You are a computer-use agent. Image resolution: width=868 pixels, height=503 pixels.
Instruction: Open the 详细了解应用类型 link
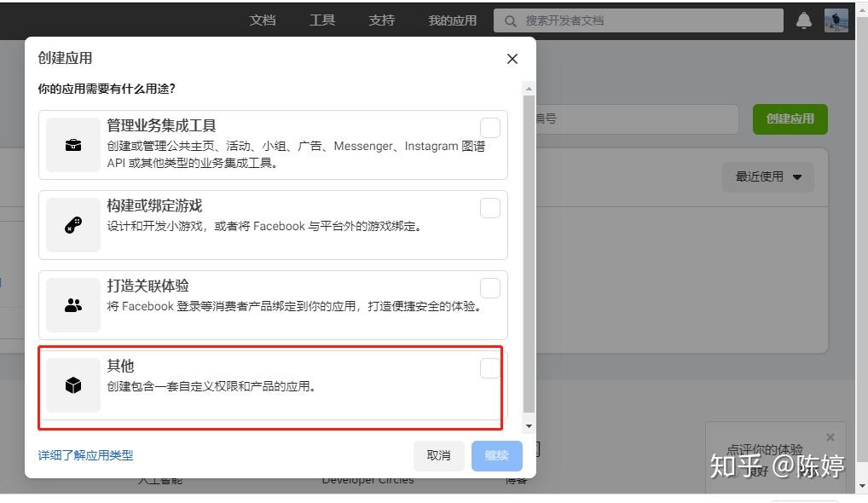tap(85, 455)
